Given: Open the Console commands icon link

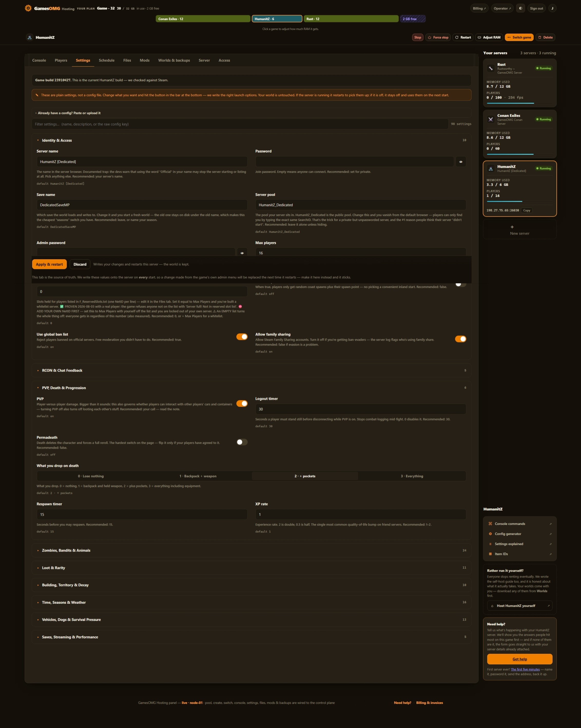Looking at the screenshot, I should pyautogui.click(x=490, y=524).
